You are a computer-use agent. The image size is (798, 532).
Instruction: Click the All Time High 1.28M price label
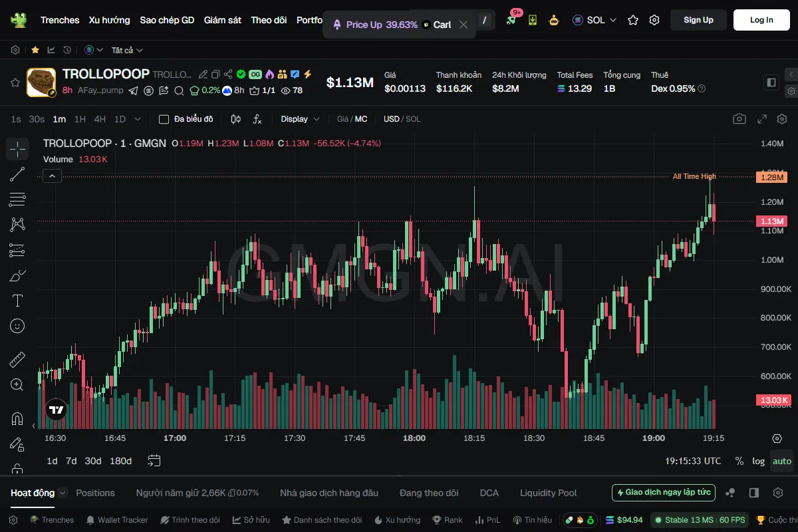pyautogui.click(x=771, y=177)
